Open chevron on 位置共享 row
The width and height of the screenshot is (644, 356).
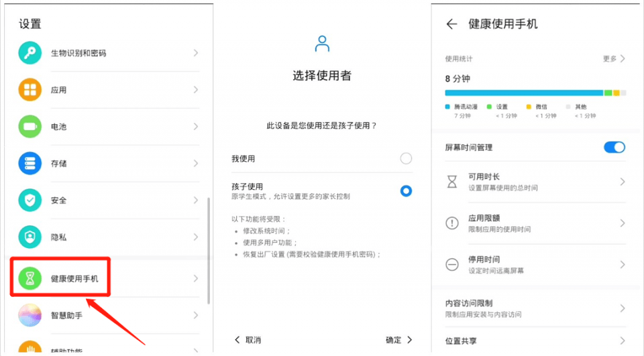point(623,341)
